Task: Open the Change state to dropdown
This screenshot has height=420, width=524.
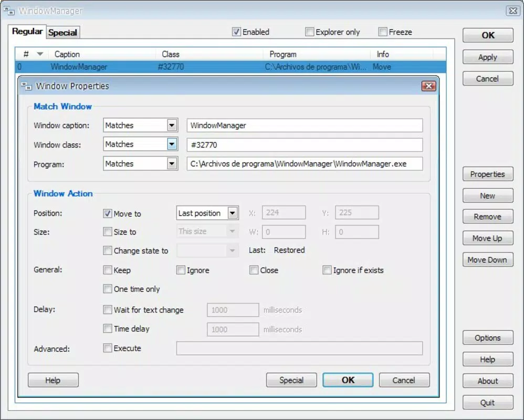Action: [232, 250]
